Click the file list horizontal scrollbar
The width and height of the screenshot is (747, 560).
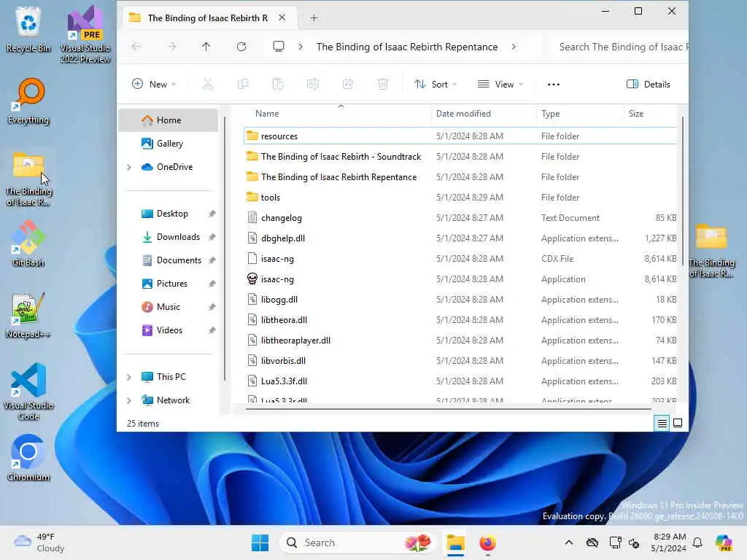click(x=448, y=408)
